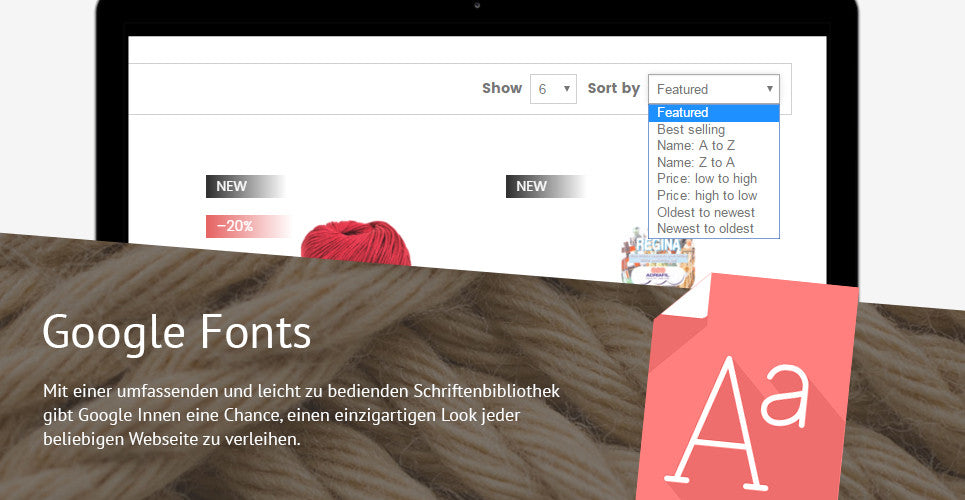Click the Sort by label
This screenshot has height=500, width=965.
pyautogui.click(x=614, y=88)
